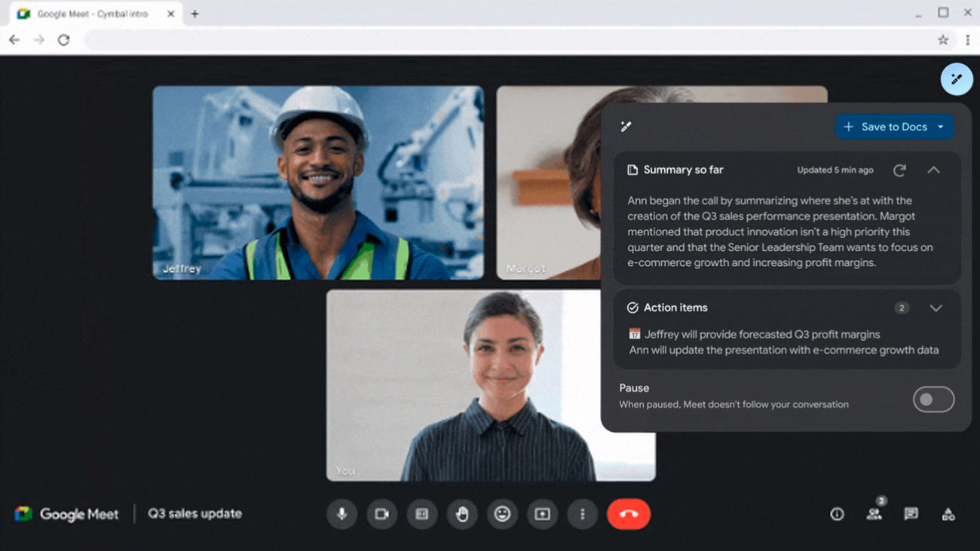Screen dimensions: 980x551
Task: Open the emoji reactions picker
Action: pyautogui.click(x=502, y=514)
